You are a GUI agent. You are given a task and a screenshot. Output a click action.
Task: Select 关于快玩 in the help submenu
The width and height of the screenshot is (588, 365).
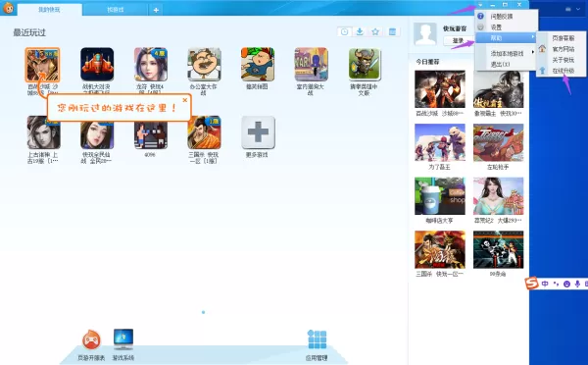562,60
